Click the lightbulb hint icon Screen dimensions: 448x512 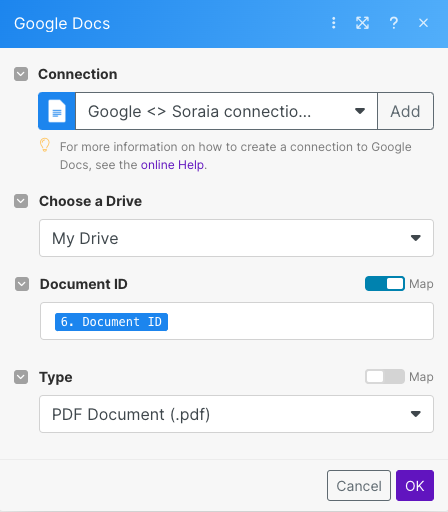pyautogui.click(x=45, y=145)
